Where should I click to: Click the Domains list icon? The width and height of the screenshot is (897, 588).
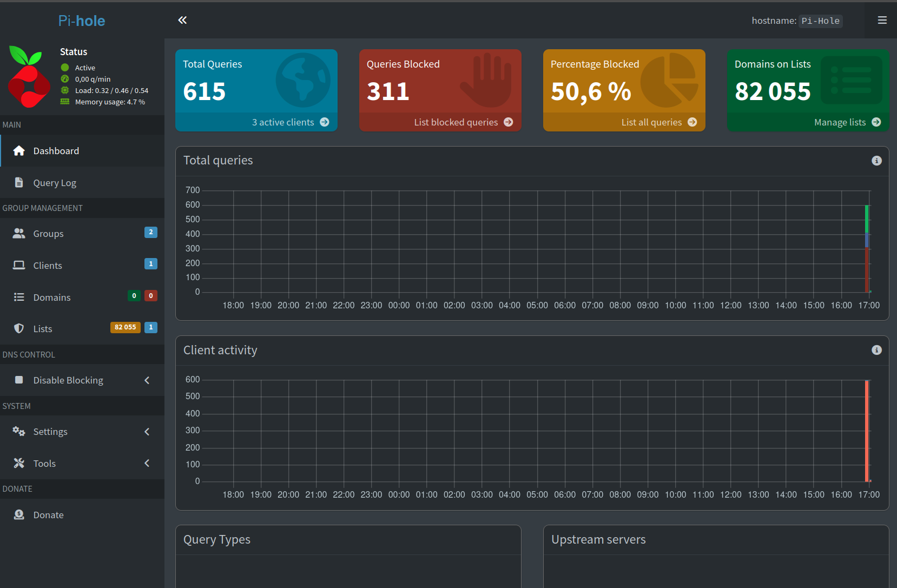click(19, 297)
